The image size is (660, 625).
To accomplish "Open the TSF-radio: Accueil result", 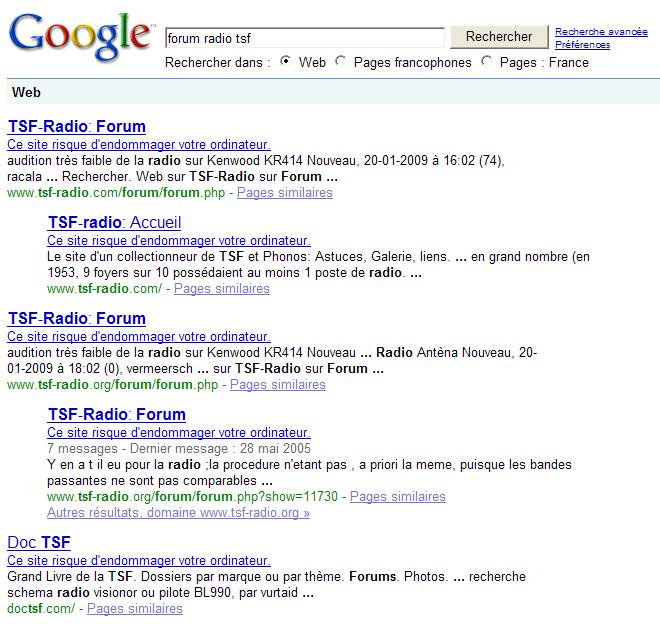I will 114,223.
